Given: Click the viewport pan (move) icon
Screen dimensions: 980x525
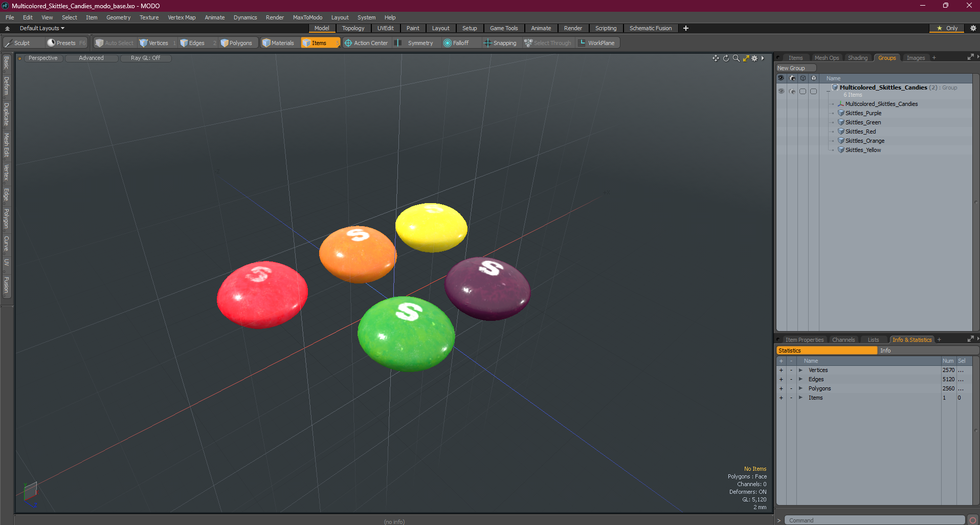Looking at the screenshot, I should 716,58.
